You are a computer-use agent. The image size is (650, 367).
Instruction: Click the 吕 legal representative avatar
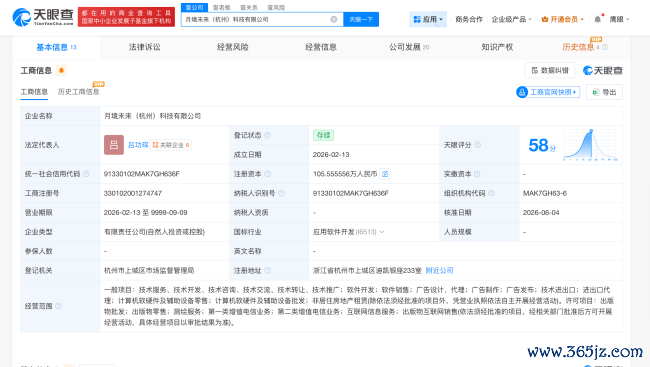114,145
